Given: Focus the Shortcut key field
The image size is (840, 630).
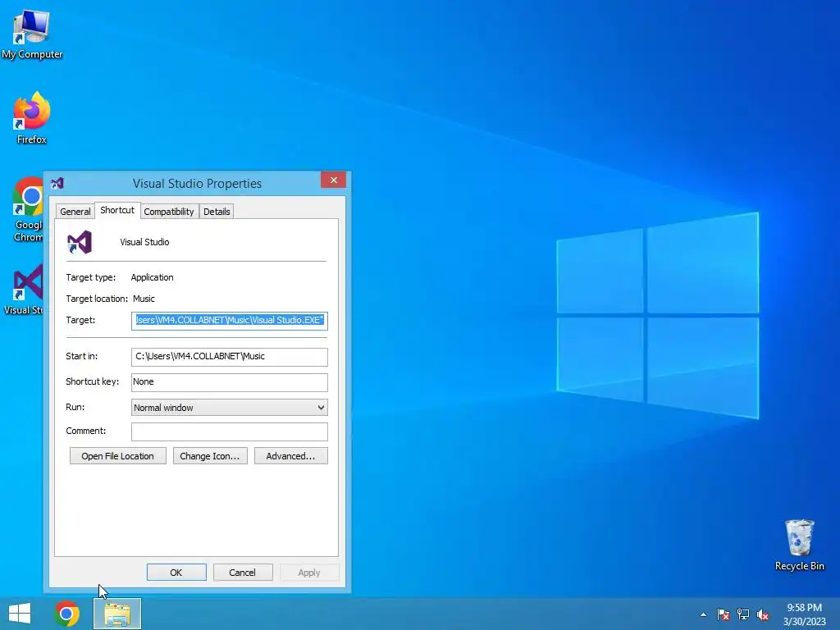Looking at the screenshot, I should click(230, 382).
